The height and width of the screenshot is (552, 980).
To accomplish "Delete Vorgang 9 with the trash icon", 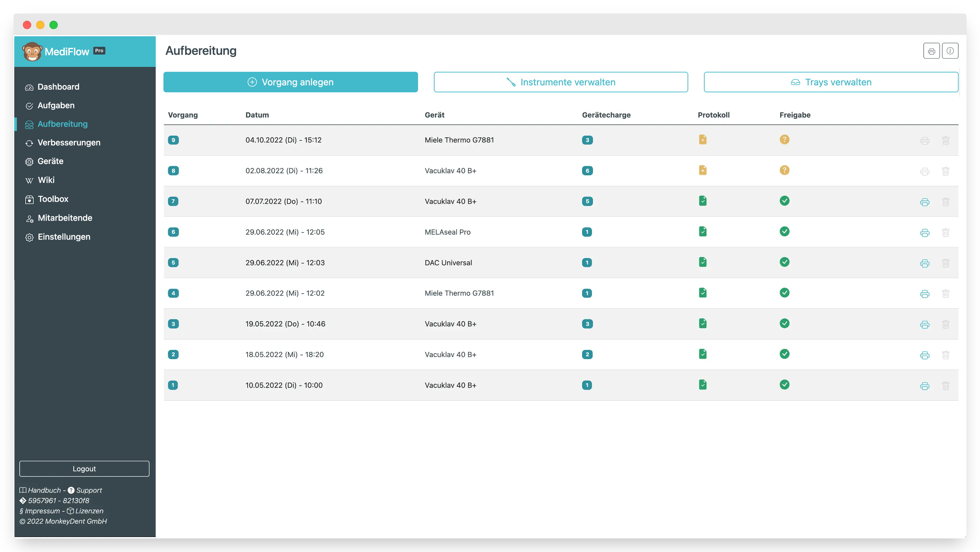I will (x=946, y=140).
